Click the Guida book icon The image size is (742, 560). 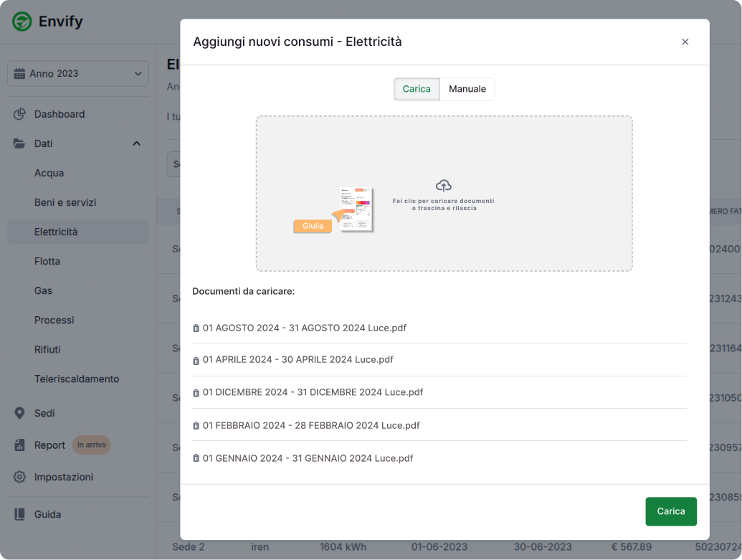click(21, 514)
